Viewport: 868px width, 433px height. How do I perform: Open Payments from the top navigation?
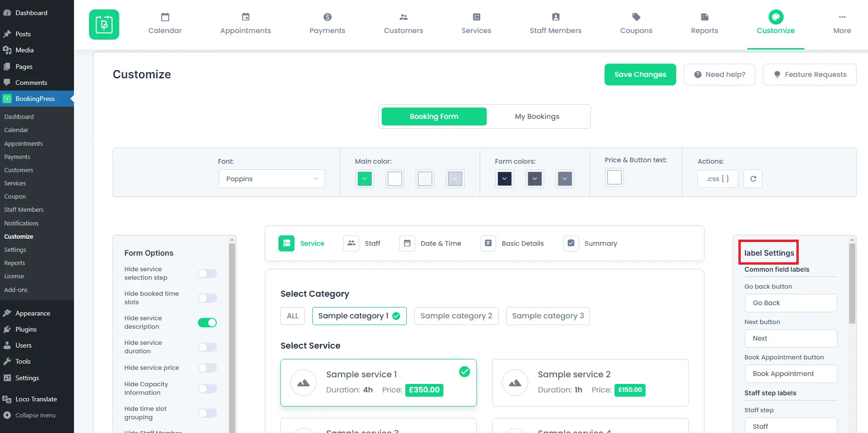tap(328, 24)
